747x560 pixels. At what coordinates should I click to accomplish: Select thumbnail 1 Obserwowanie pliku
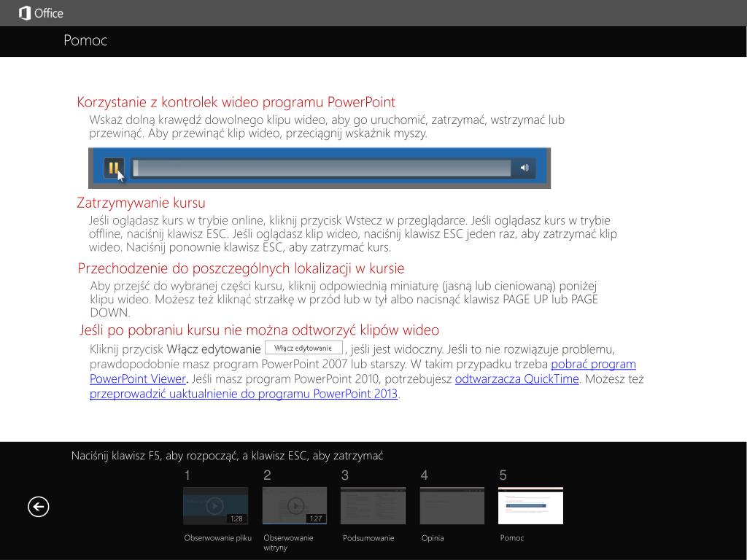tap(215, 505)
